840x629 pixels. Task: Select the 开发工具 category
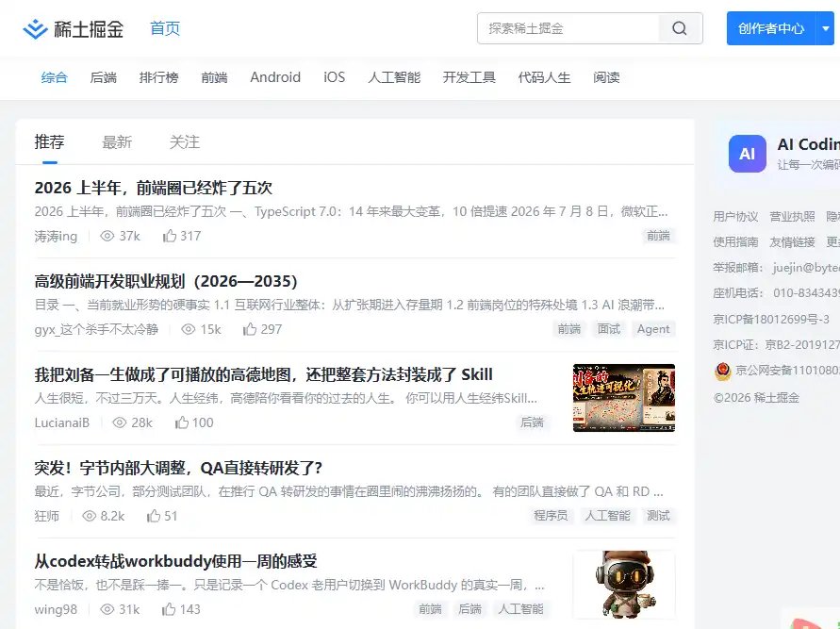tap(469, 77)
